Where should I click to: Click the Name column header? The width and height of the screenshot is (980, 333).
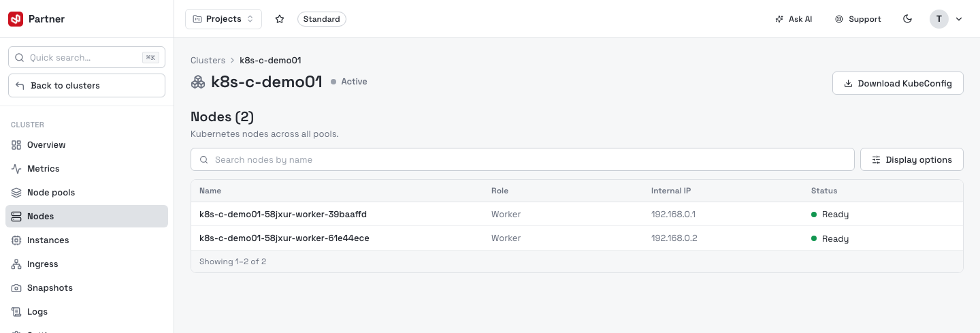click(210, 191)
